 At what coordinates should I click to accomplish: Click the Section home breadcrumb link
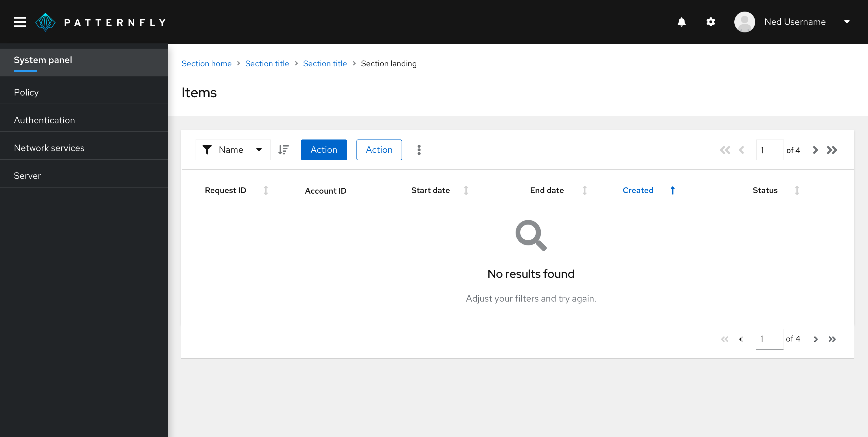[x=207, y=64]
